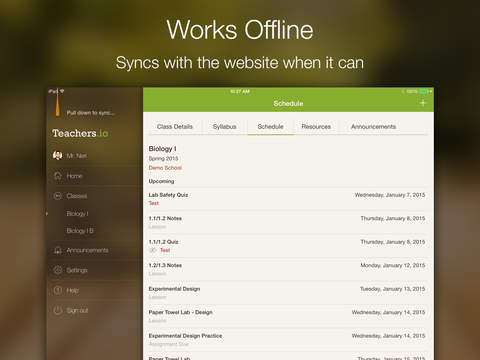The width and height of the screenshot is (480, 360).
Task: Click the battery icon in status bar
Action: coord(424,91)
